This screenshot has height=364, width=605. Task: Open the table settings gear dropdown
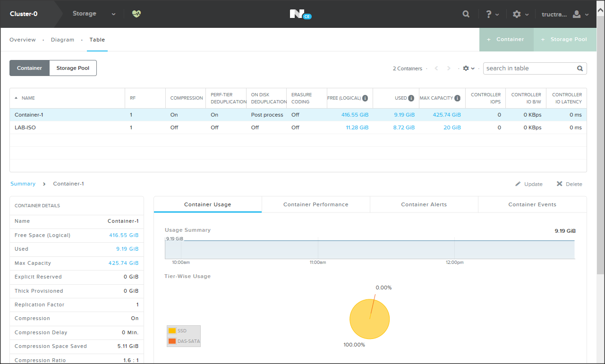click(x=469, y=68)
